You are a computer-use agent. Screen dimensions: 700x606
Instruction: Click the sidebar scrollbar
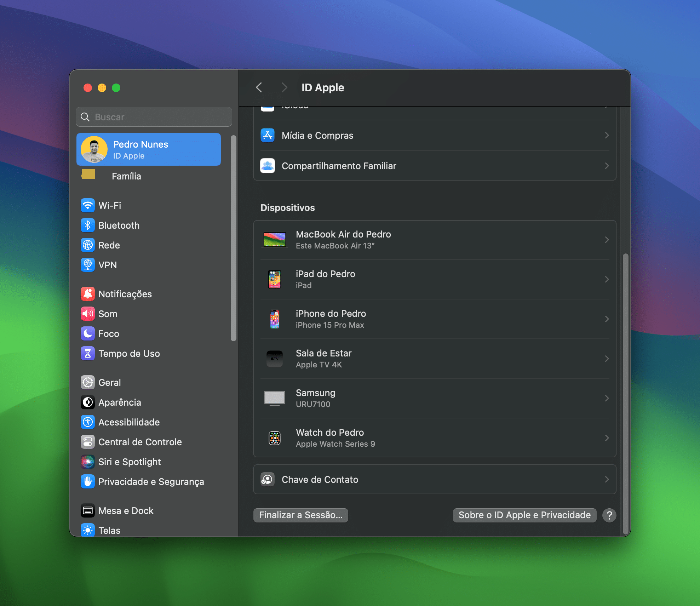pyautogui.click(x=233, y=238)
